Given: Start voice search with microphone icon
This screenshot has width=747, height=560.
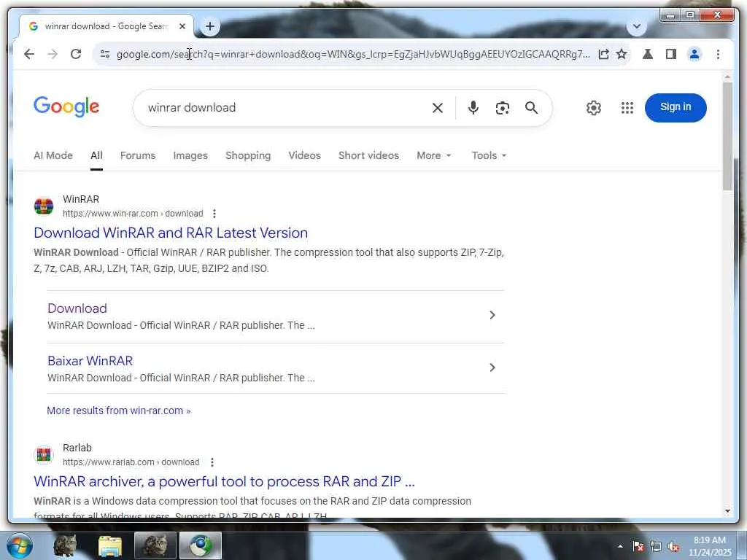Looking at the screenshot, I should (x=473, y=108).
